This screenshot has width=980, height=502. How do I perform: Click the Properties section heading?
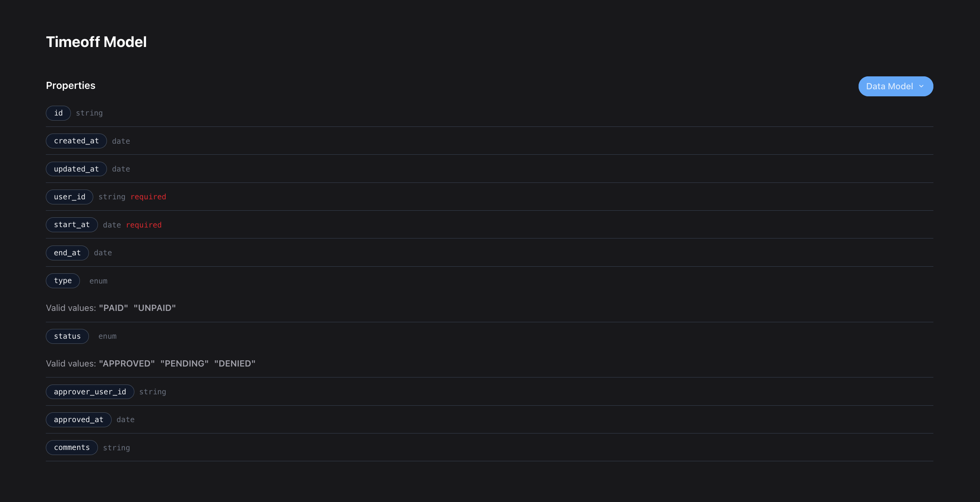pos(71,85)
